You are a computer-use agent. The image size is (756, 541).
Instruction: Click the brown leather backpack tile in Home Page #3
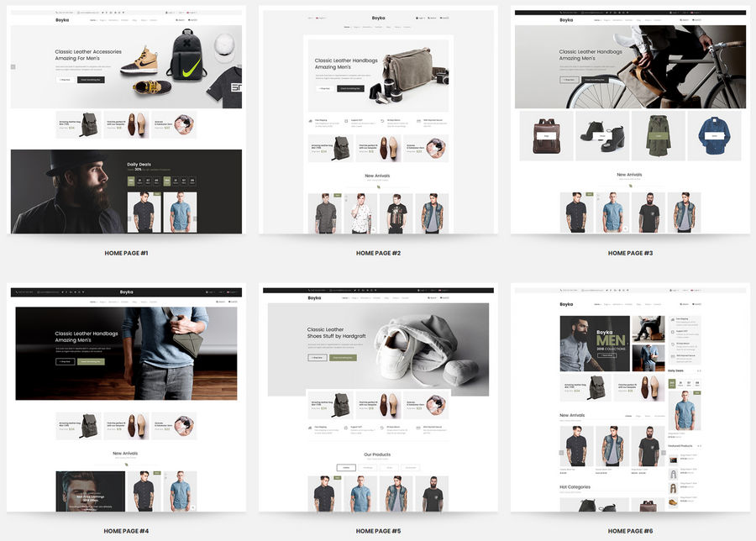coord(546,135)
